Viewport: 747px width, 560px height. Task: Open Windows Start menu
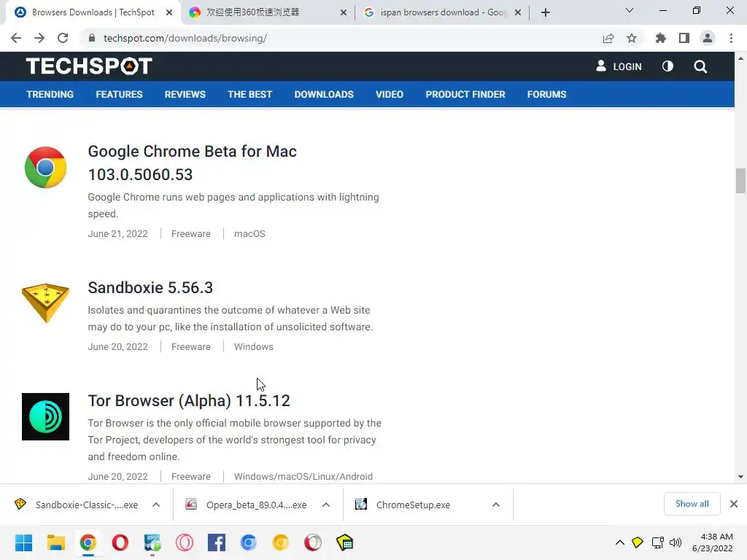coord(23,542)
